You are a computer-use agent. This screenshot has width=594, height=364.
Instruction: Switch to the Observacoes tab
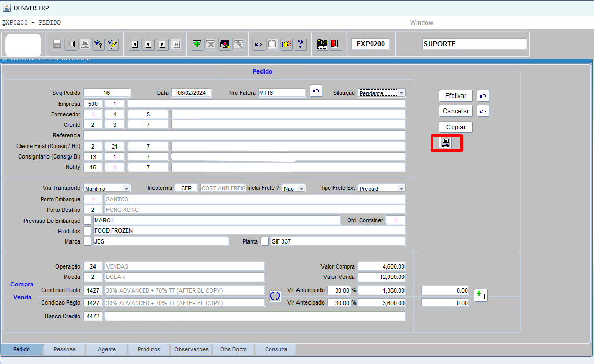coord(192,349)
